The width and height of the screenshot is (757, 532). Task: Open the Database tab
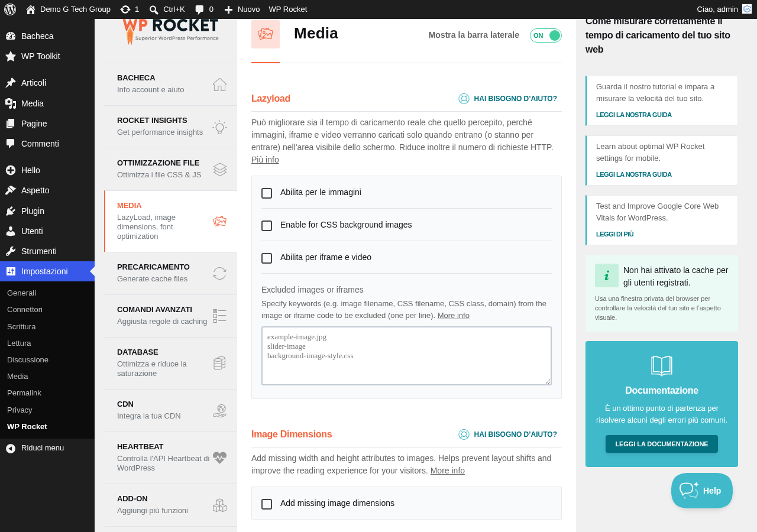170,364
